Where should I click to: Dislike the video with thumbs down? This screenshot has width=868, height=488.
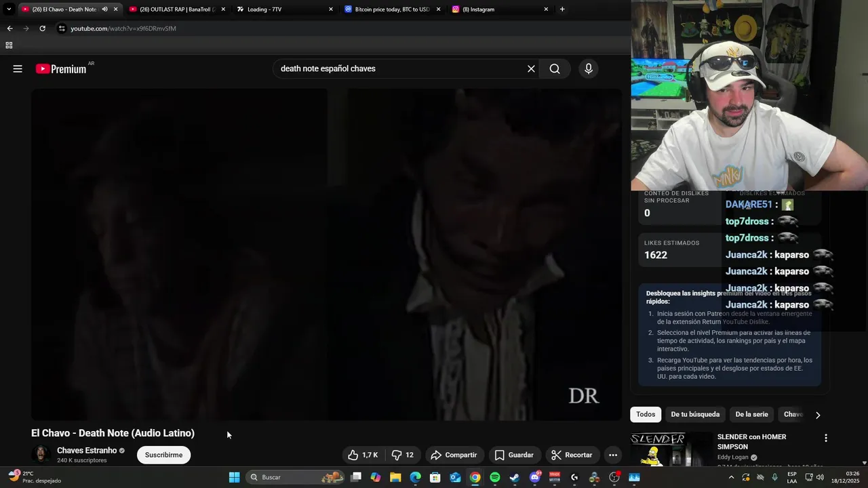(403, 455)
